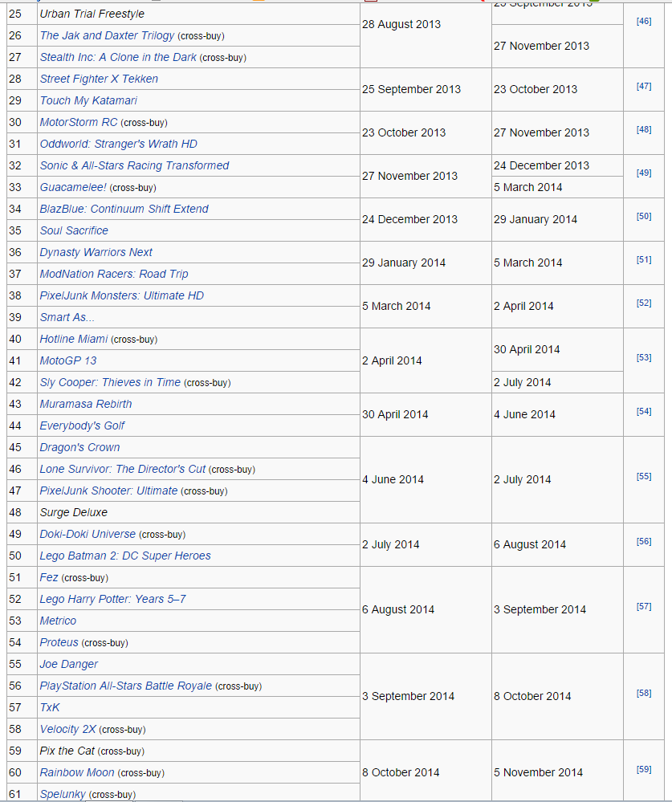The image size is (672, 802).
Task: Select the Pix the Cat title text
Action: pyautogui.click(x=67, y=751)
